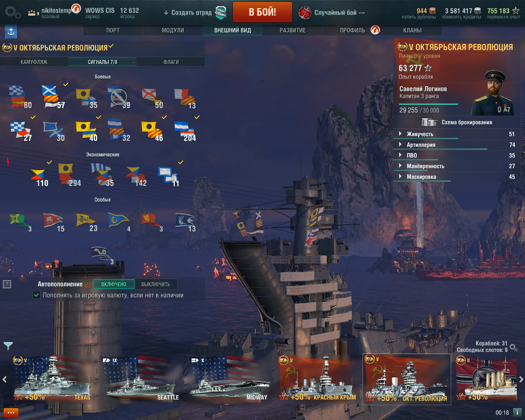Select the signal flag with count 204
Viewport: 525px width, 420px height.
(x=185, y=131)
